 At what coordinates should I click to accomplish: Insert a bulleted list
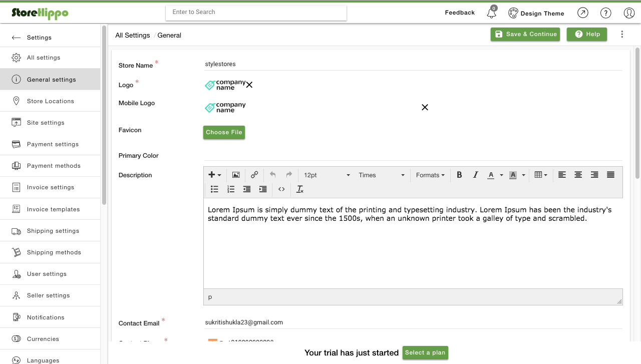click(214, 189)
